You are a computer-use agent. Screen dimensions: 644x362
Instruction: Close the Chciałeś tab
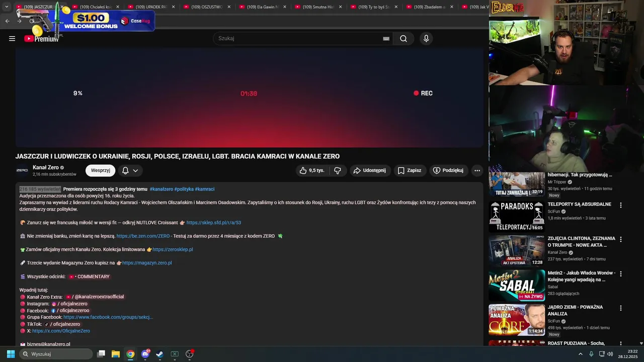[x=118, y=7]
